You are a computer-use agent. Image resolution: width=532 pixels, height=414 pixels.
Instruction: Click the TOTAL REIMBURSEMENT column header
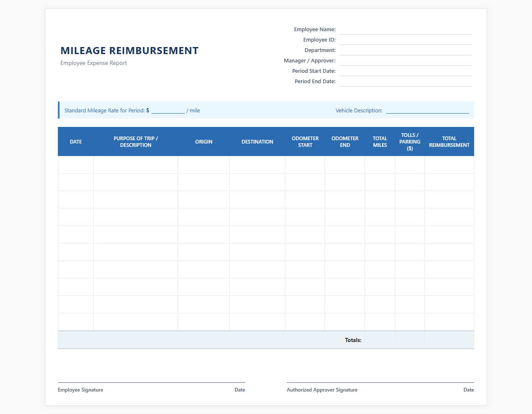[450, 142]
